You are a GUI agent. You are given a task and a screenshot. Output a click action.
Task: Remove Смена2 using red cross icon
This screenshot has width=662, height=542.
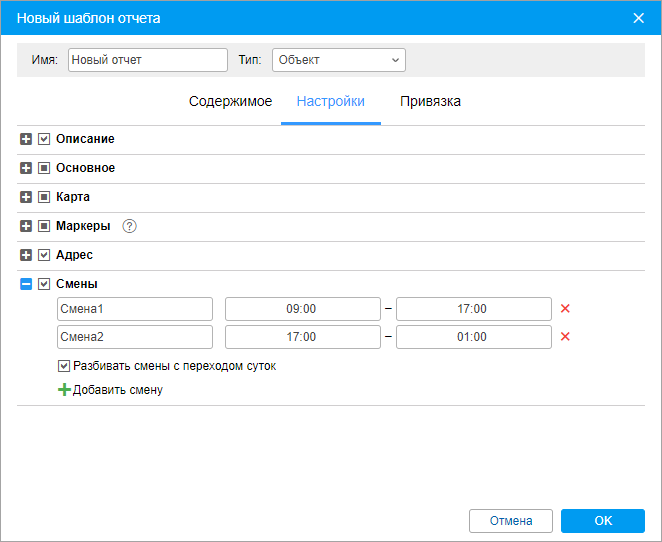(565, 337)
